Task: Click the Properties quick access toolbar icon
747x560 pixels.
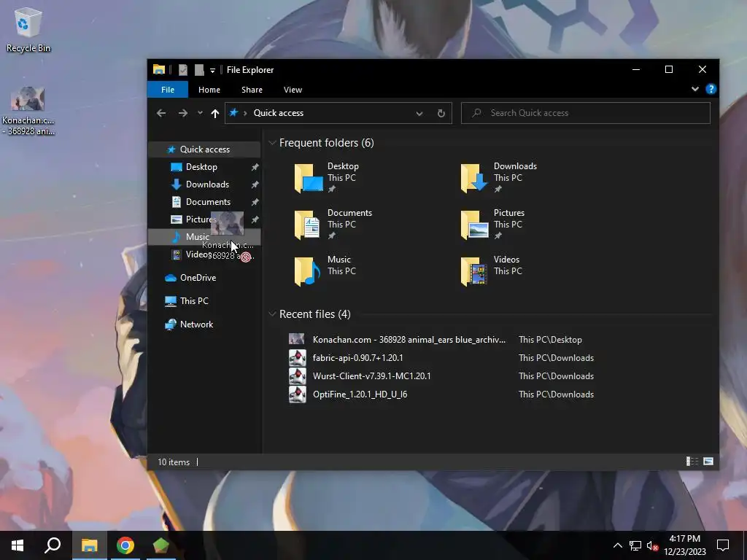Action: 183,70
